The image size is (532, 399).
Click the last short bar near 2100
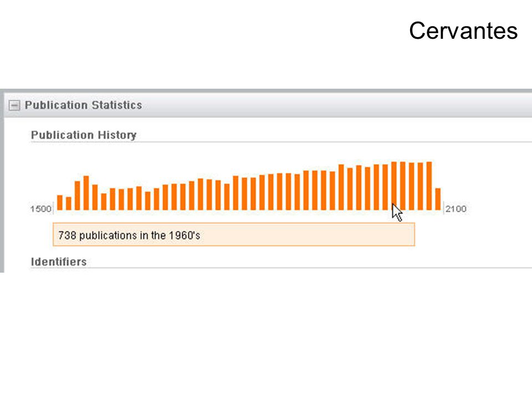(x=438, y=199)
